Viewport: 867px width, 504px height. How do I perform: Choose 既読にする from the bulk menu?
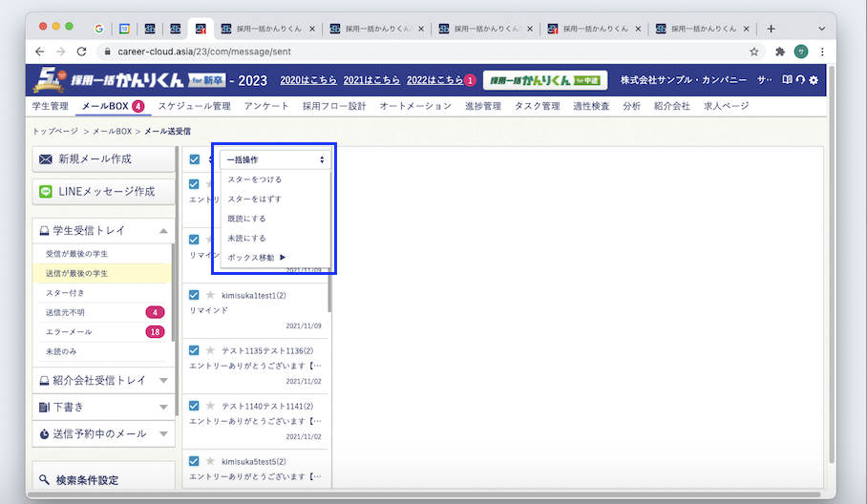[246, 219]
